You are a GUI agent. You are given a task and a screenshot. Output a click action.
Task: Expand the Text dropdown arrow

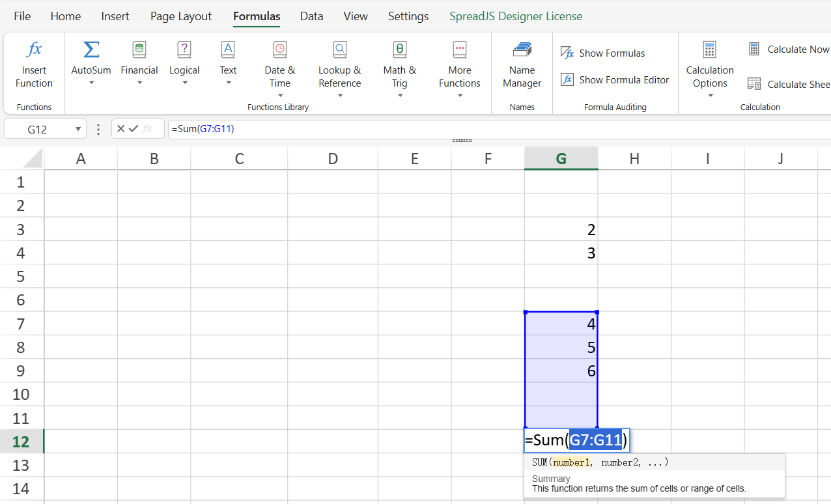pos(228,83)
